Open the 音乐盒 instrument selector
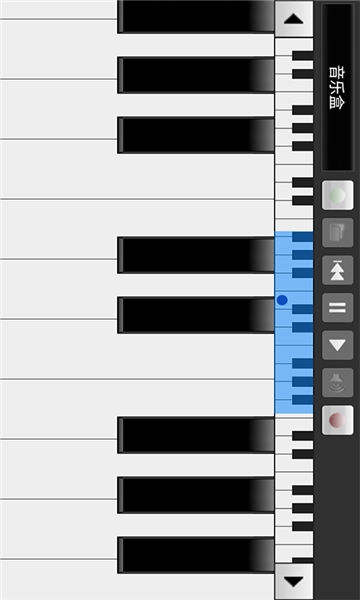360x600 pixels. point(337,87)
